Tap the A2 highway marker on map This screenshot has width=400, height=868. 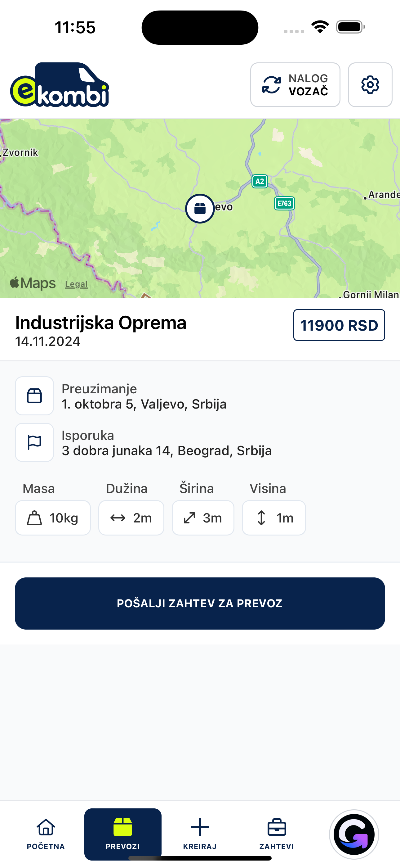260,181
